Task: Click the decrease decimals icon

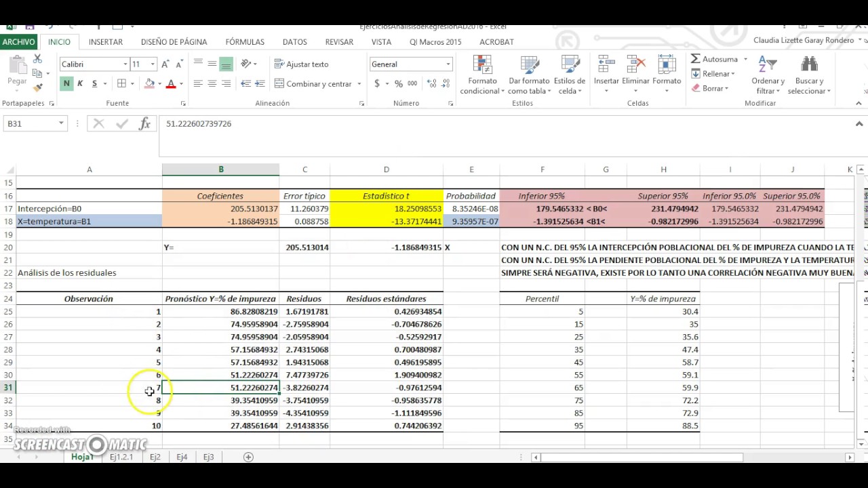Action: coord(446,83)
